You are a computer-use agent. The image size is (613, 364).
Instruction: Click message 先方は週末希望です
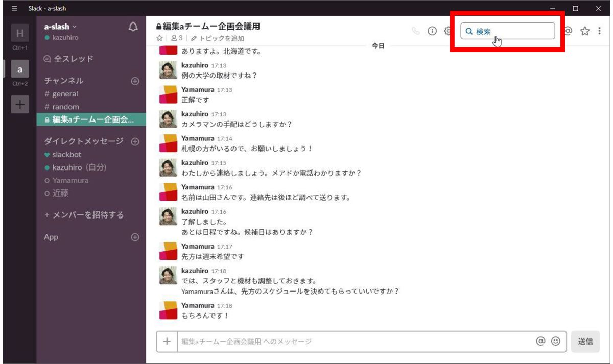click(x=213, y=256)
